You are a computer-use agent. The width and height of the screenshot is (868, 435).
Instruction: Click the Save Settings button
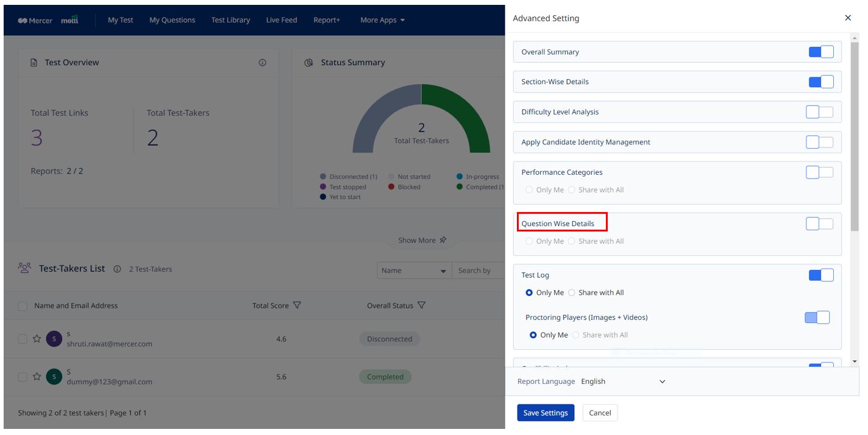tap(546, 412)
